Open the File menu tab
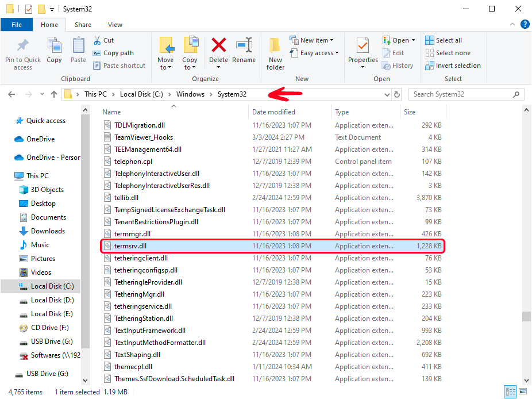Viewport: 532px width, 399px height. point(17,25)
